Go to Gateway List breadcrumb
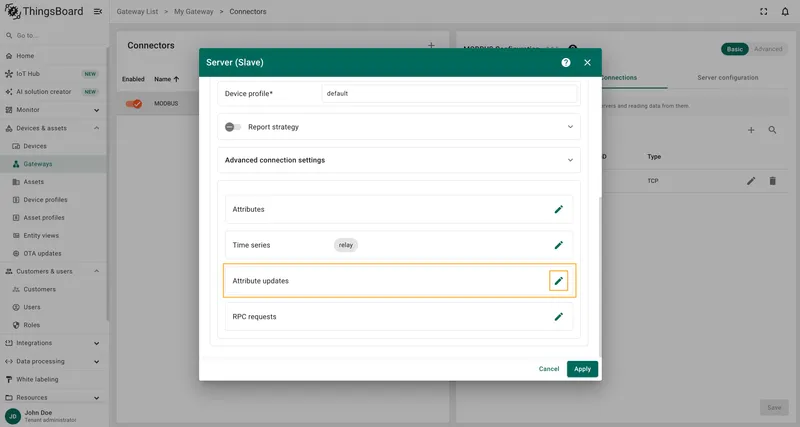The height and width of the screenshot is (427, 800). click(137, 11)
